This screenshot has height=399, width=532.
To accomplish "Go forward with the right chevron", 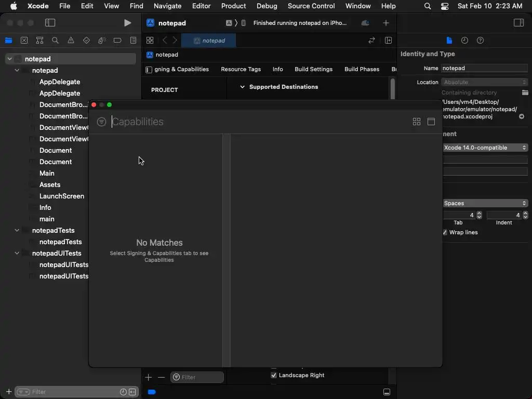I will tap(175, 41).
